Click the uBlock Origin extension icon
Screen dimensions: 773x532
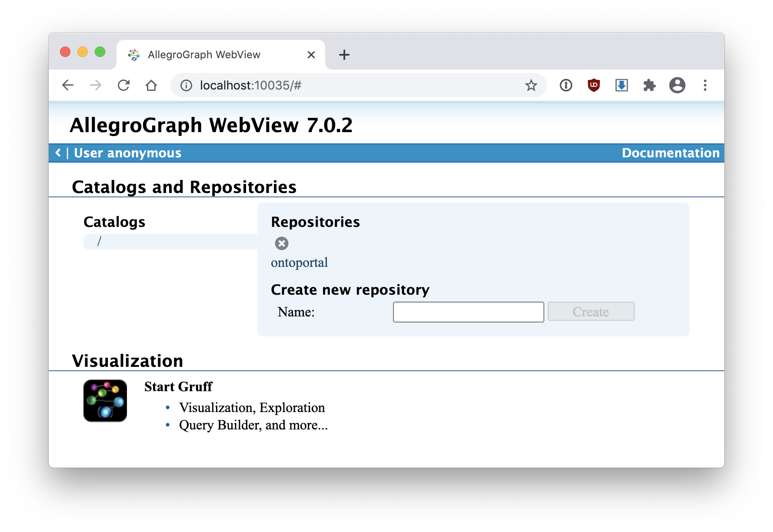[593, 85]
